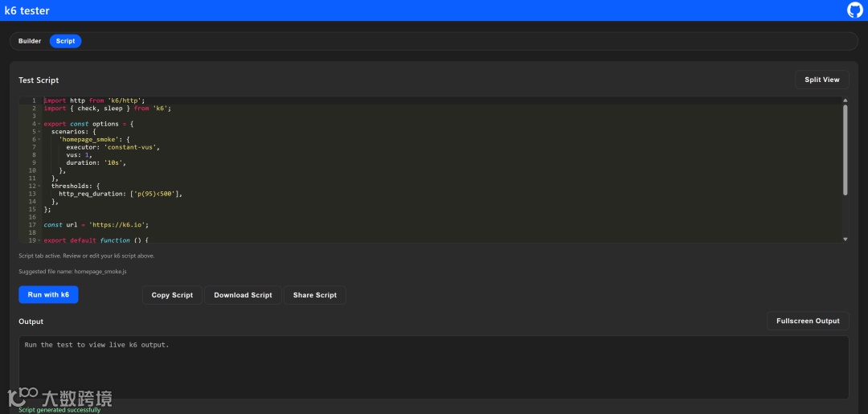Collapse the scenarios block on line 5
The image size is (868, 414).
(39, 132)
